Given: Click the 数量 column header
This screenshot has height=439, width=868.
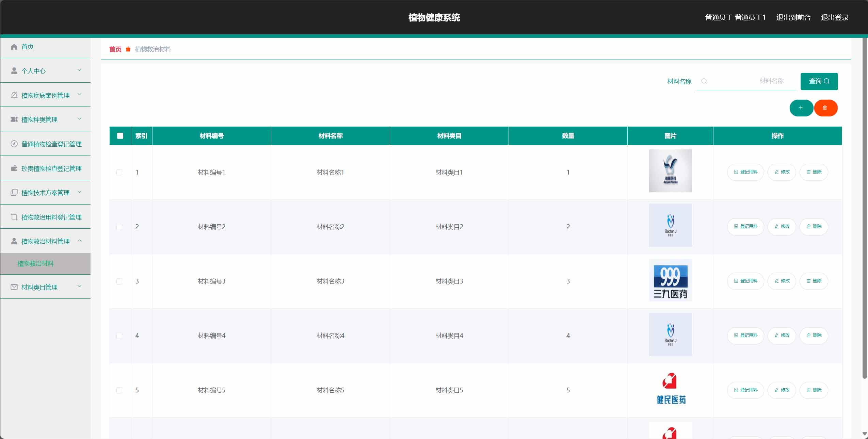Looking at the screenshot, I should (568, 136).
